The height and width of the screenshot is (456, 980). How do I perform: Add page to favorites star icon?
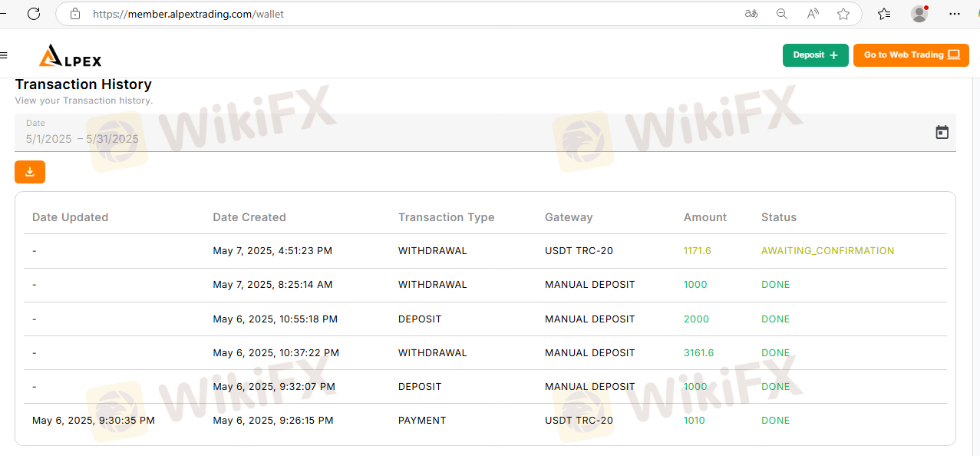tap(843, 14)
